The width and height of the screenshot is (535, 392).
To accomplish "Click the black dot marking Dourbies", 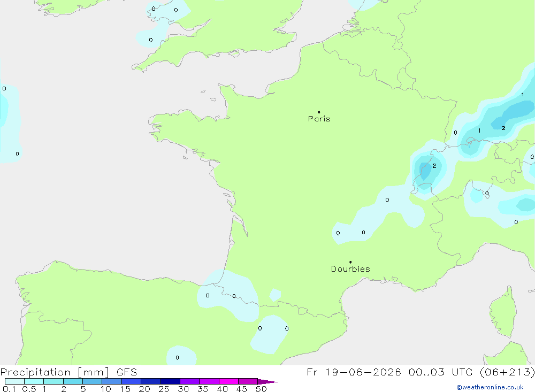I will [x=350, y=262].
